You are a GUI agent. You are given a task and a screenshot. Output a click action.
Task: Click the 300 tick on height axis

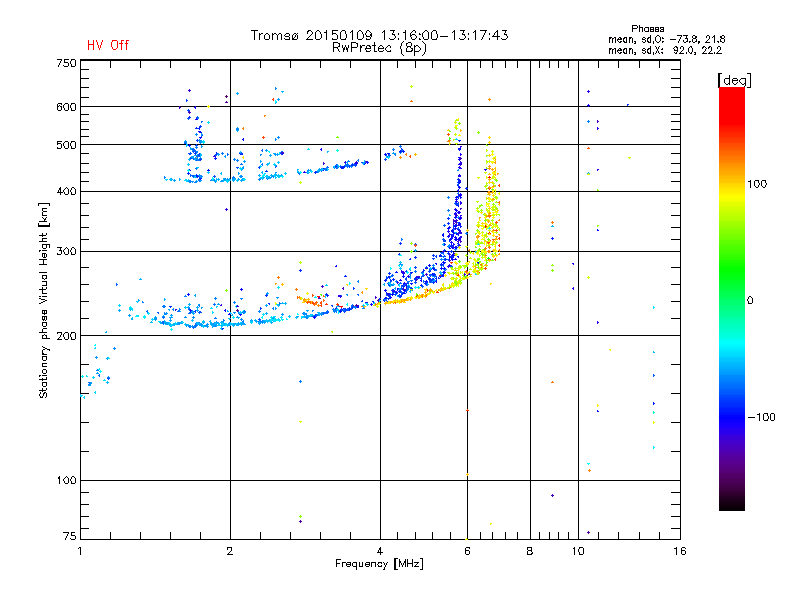66,251
